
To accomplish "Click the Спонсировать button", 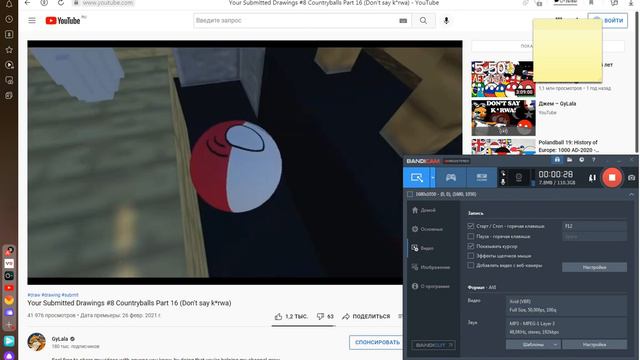I will coord(377,342).
